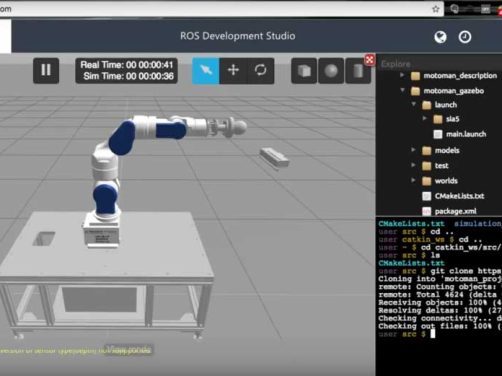
Task: Close the simulation window with red X
Action: point(370,60)
